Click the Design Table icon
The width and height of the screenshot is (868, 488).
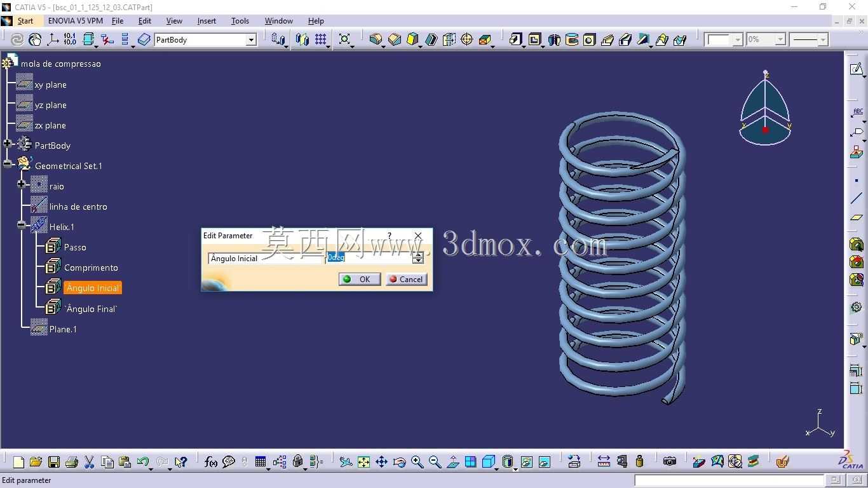point(261,462)
